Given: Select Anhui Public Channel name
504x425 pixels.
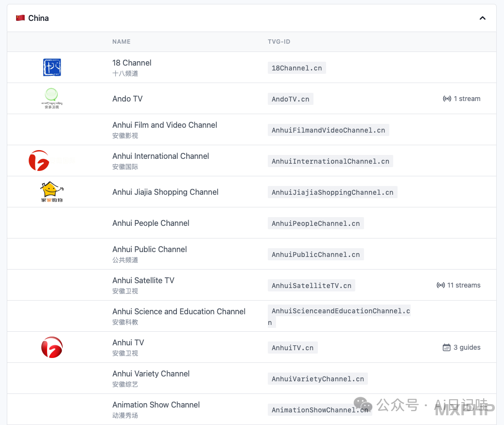Looking at the screenshot, I should click(150, 249).
